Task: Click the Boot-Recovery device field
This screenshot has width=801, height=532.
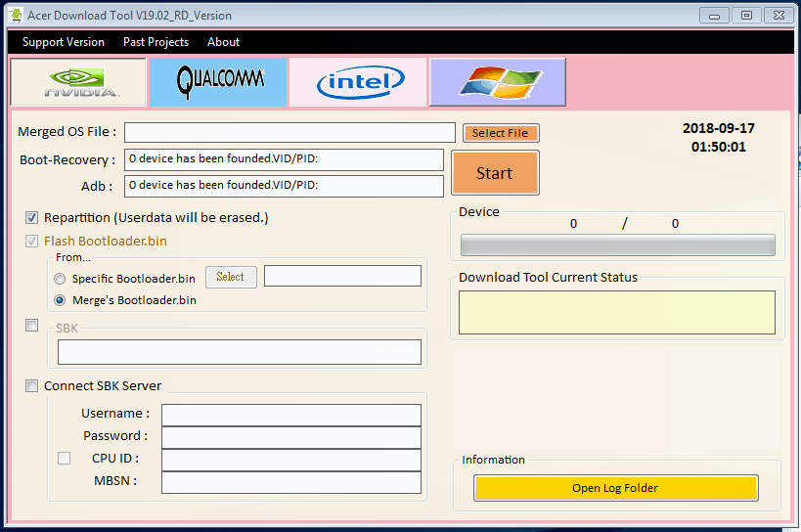Action: [x=284, y=159]
